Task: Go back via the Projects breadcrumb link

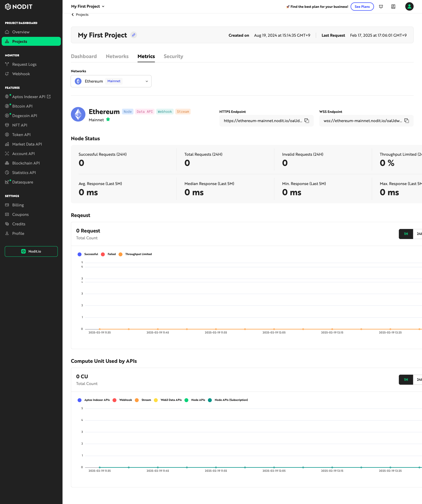Action: tap(80, 14)
